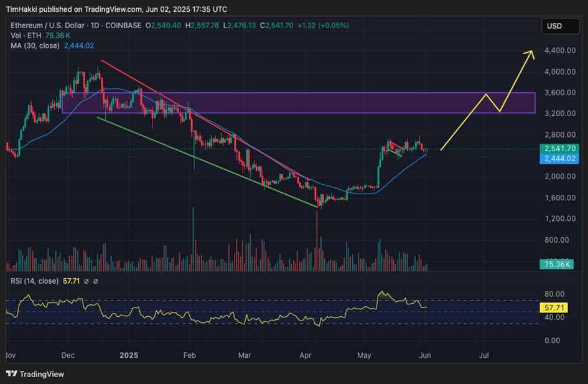Click the TradingView logo icon

click(12, 373)
